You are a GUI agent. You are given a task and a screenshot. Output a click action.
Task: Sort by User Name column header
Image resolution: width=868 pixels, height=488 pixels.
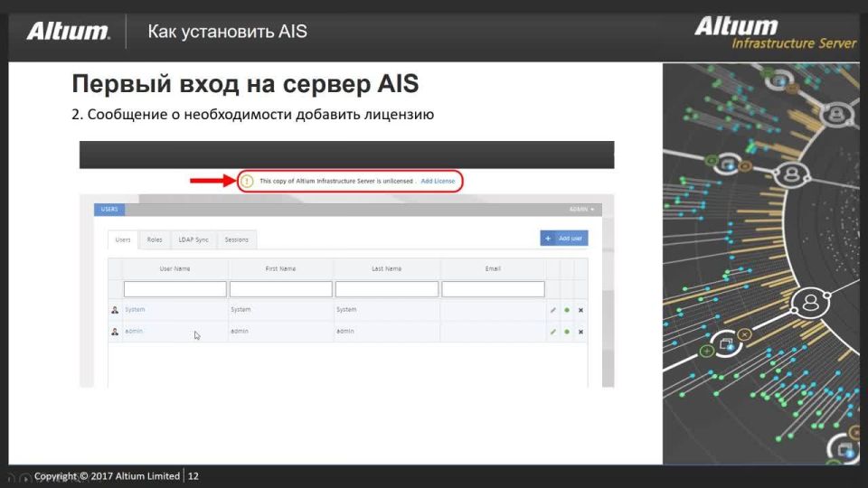[175, 268]
